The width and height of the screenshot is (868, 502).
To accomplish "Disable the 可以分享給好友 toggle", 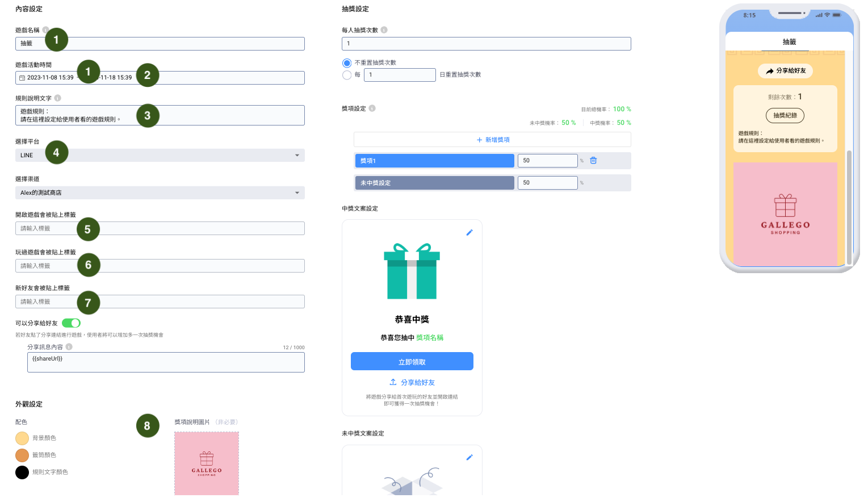I will tap(71, 323).
